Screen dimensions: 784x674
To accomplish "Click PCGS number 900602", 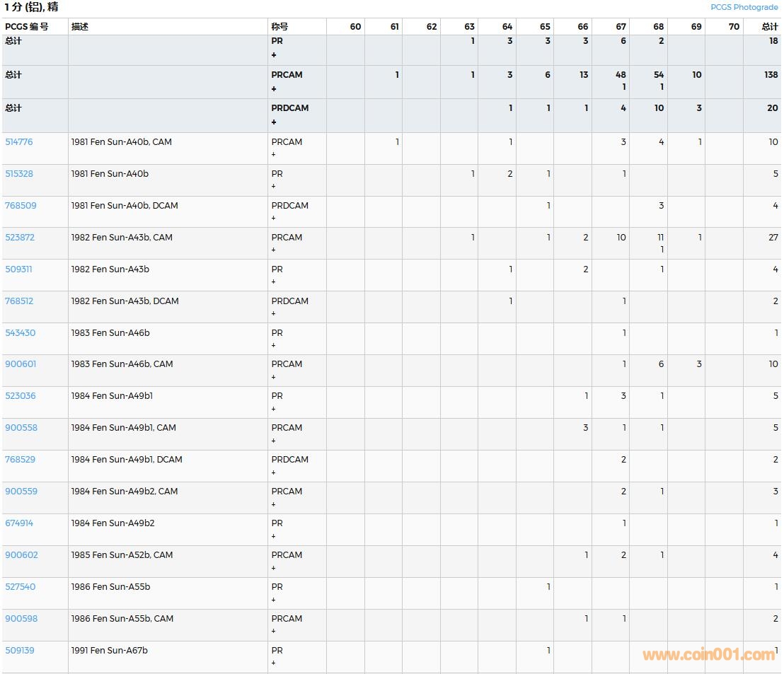I will coord(21,555).
